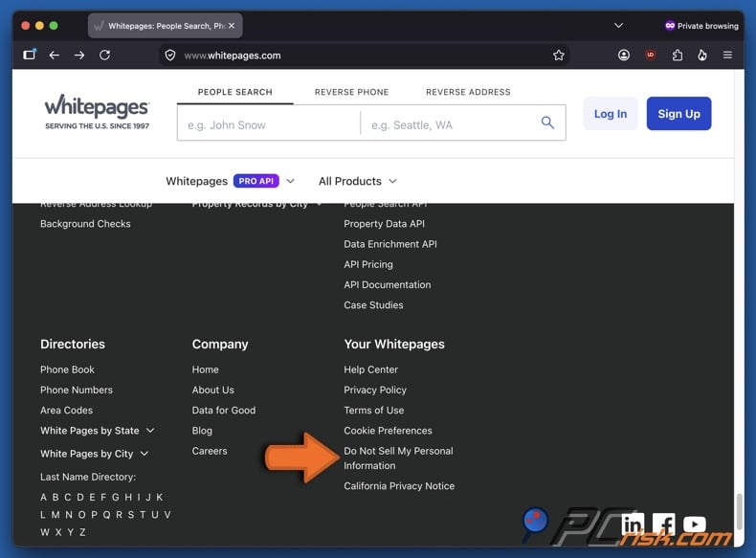Open the Privacy Policy link
This screenshot has height=558, width=756.
[x=375, y=390]
